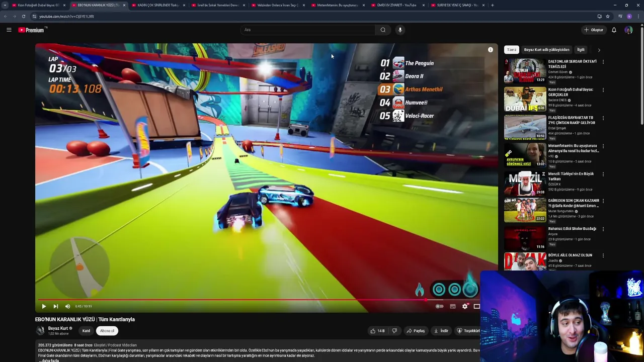Play the video with the play button
644x362 pixels.
coord(44,306)
